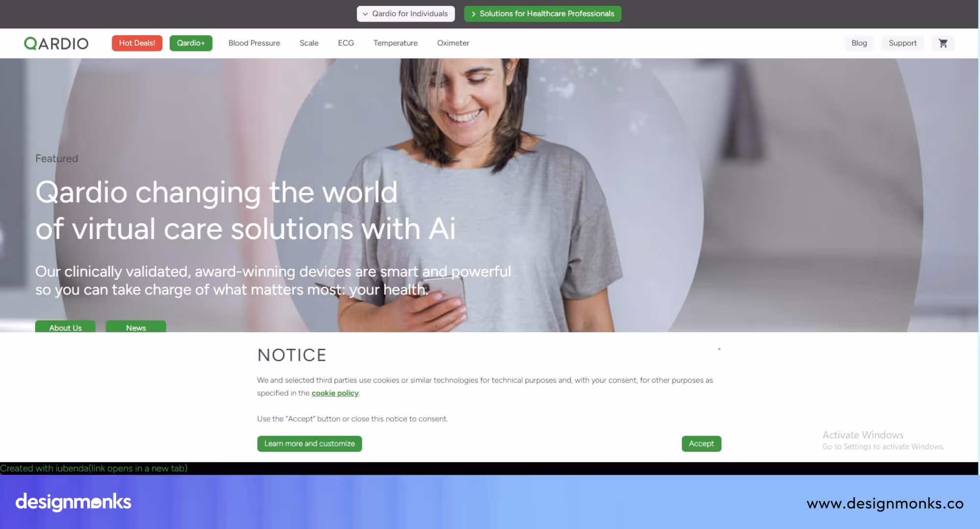Image resolution: width=980 pixels, height=529 pixels.
Task: Open the Created with iubenda link
Action: click(94, 468)
